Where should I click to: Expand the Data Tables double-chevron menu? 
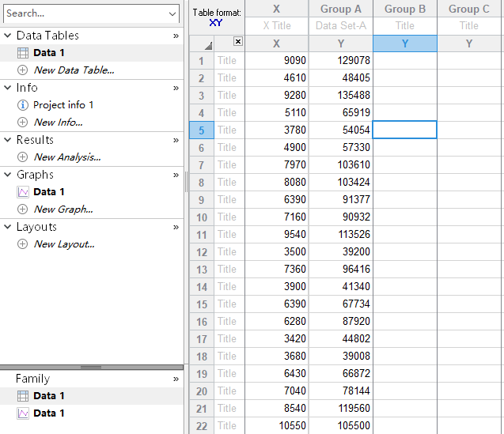[176, 36]
